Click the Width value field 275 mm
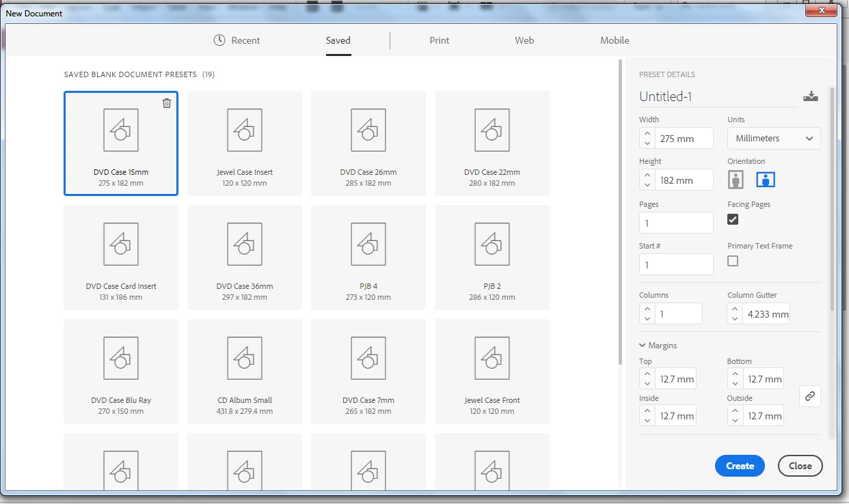 pos(684,138)
